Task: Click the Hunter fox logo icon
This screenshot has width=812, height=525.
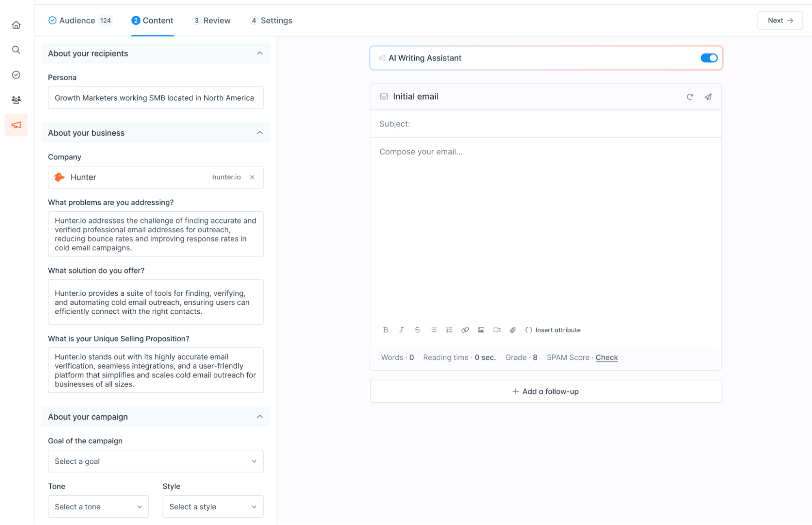Action: (59, 177)
